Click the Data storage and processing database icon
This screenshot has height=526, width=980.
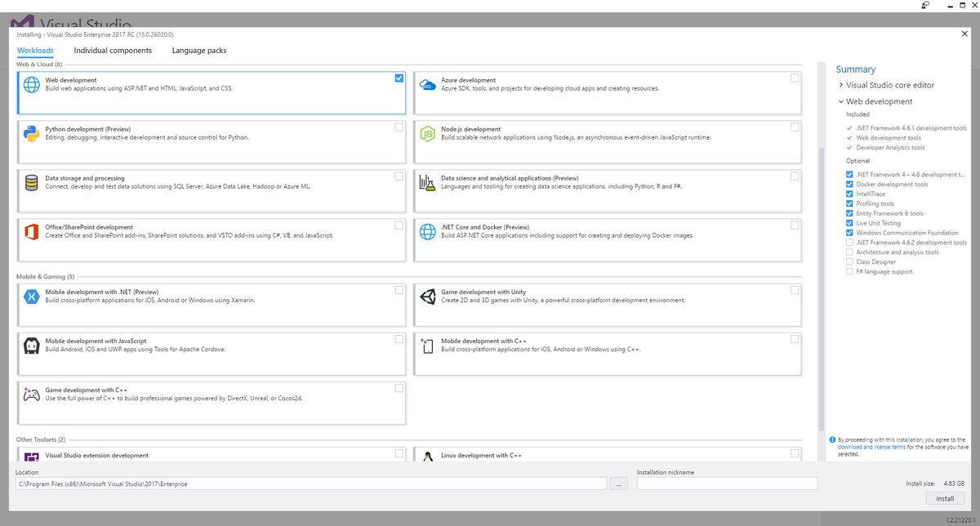click(32, 182)
